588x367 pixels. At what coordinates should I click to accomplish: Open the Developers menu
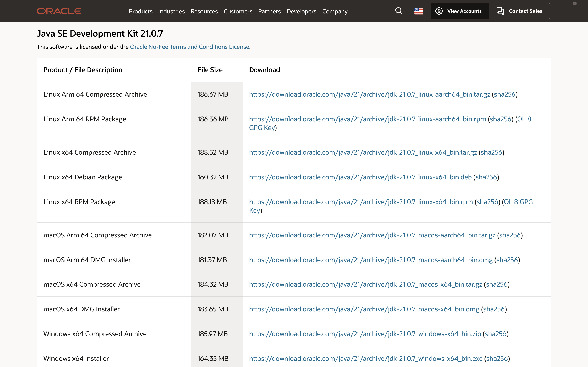pyautogui.click(x=301, y=11)
